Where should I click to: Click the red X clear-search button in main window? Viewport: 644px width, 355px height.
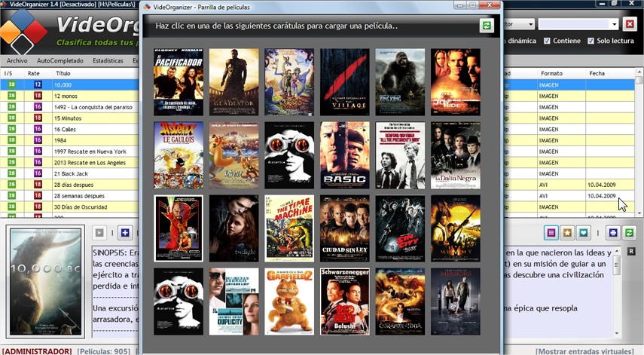(630, 24)
